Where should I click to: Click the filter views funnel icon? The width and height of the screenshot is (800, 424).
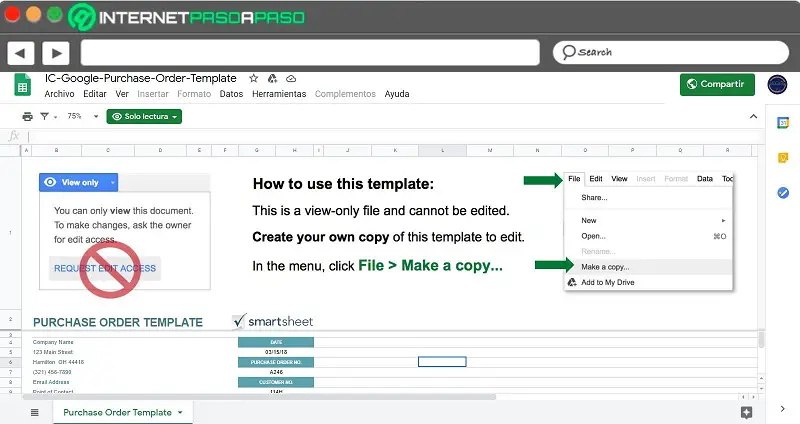45,116
